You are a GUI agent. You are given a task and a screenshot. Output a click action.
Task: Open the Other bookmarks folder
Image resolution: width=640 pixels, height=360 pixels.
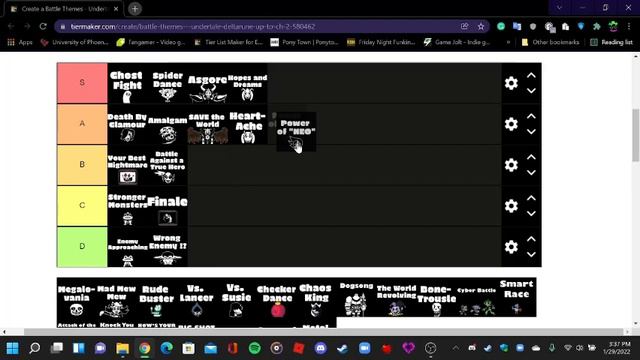coord(550,42)
